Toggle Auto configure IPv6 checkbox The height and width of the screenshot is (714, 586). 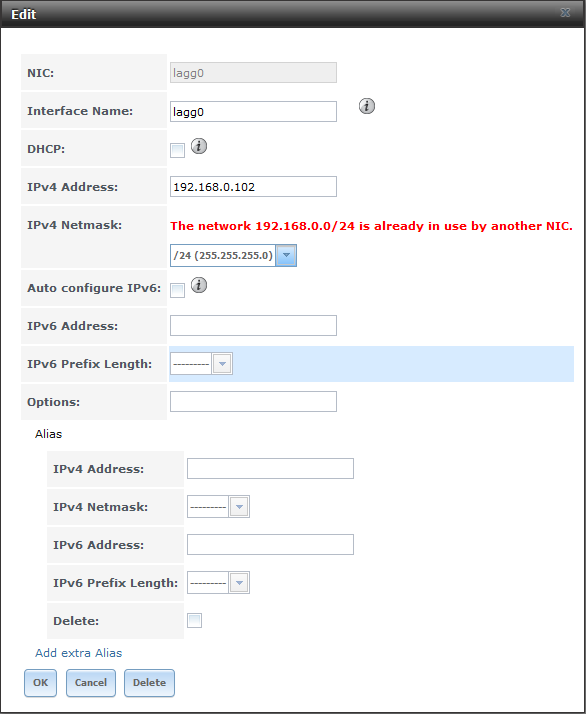click(178, 290)
